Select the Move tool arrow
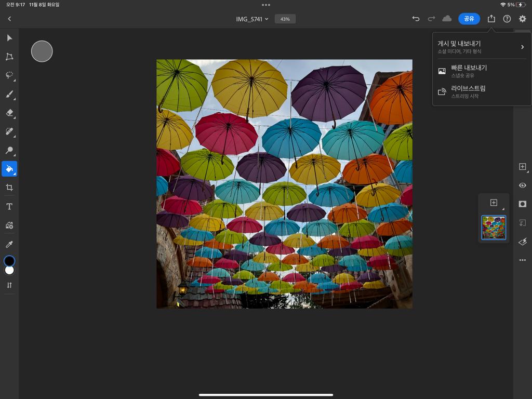 click(x=9, y=37)
